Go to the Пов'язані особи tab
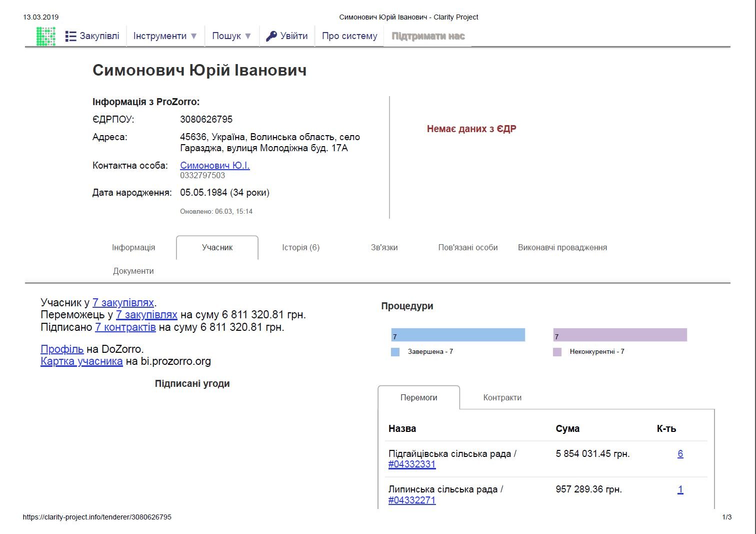 pyautogui.click(x=467, y=248)
